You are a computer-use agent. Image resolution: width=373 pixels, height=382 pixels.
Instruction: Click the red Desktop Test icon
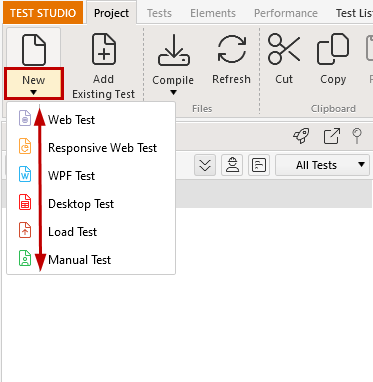point(25,202)
